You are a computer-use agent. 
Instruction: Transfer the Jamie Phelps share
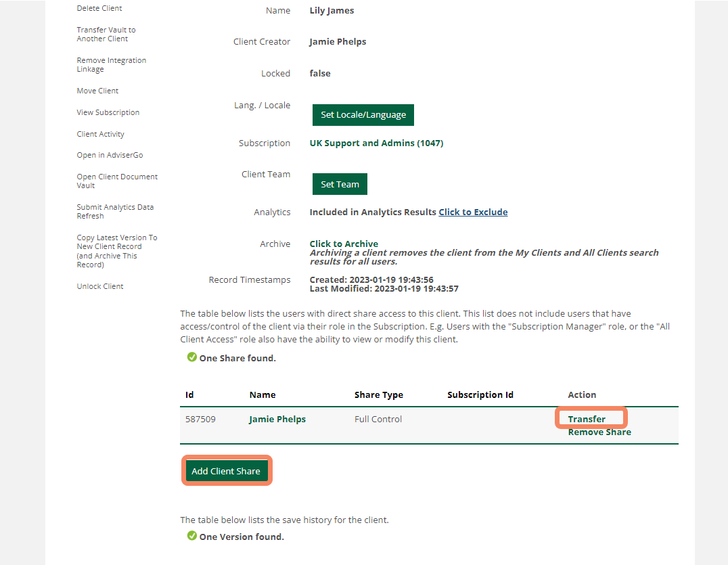point(587,420)
